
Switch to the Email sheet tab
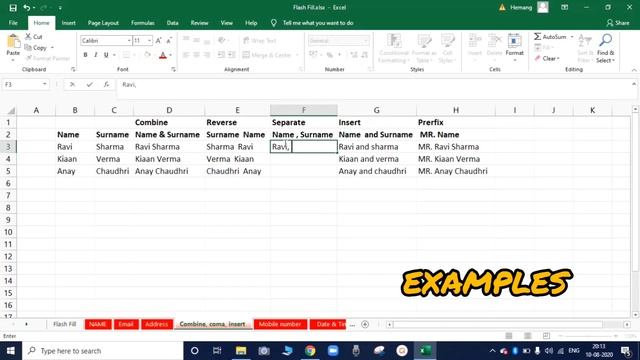click(x=126, y=324)
